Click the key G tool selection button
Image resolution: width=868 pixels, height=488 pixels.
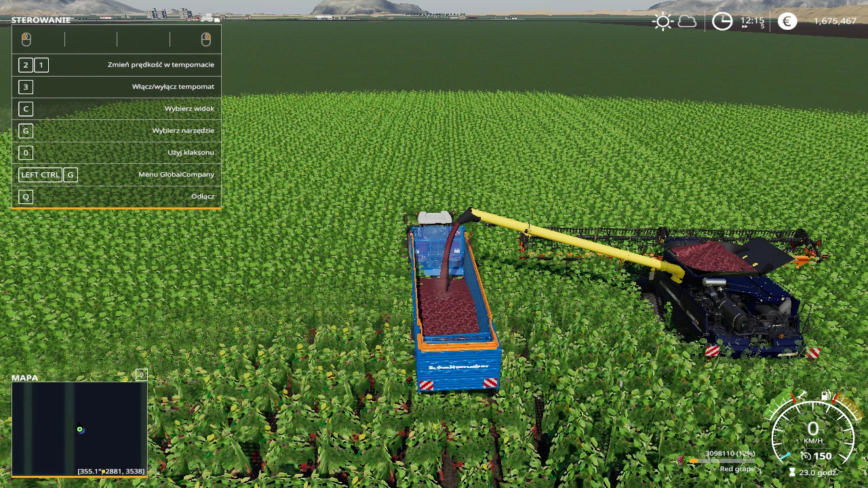coord(26,131)
